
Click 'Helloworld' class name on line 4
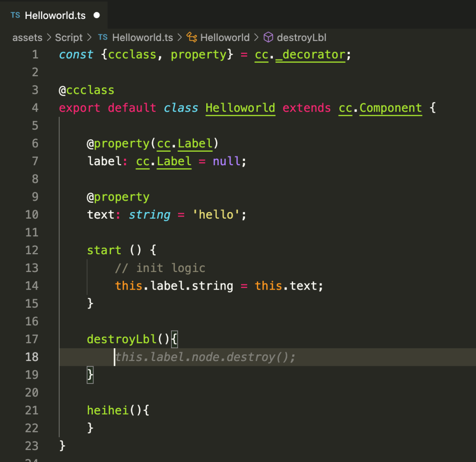click(x=241, y=108)
